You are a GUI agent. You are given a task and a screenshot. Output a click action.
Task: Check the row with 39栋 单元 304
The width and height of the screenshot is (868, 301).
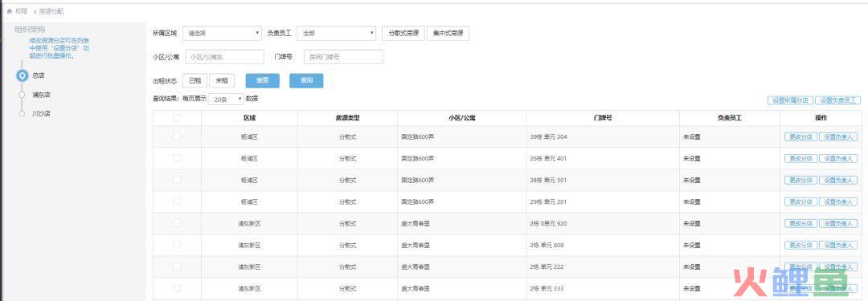[177, 136]
